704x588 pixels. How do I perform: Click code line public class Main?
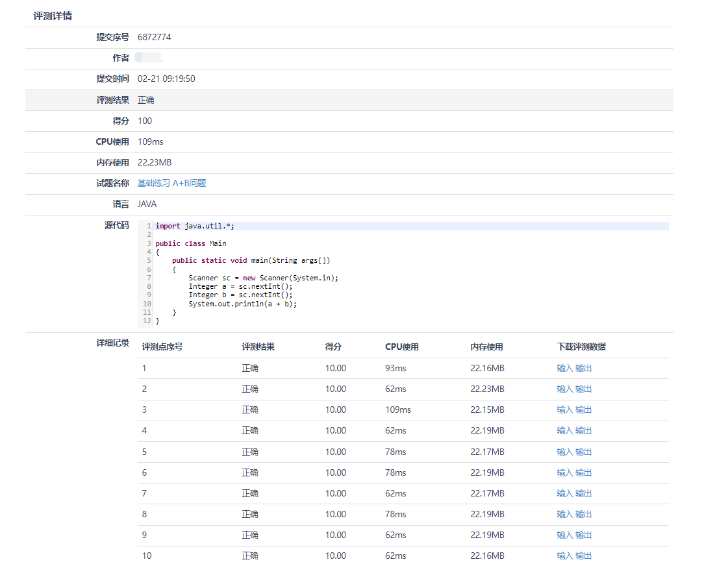[x=191, y=243]
